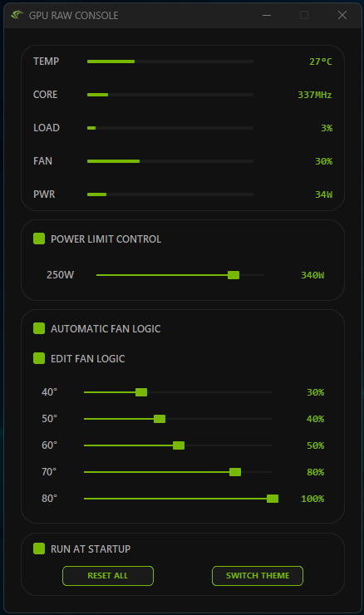364x615 pixels.
Task: Toggle the Power Limit Control checkbox
Action: coord(39,239)
